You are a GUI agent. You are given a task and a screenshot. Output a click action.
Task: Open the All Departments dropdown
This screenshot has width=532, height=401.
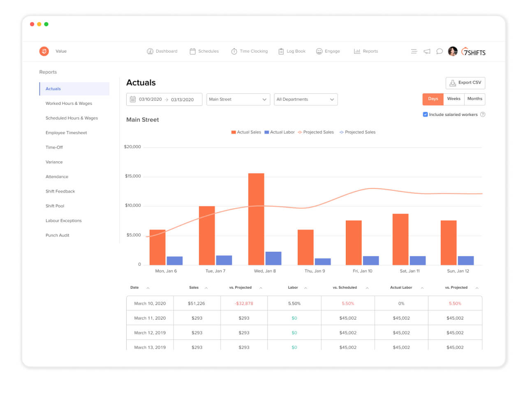coord(305,100)
